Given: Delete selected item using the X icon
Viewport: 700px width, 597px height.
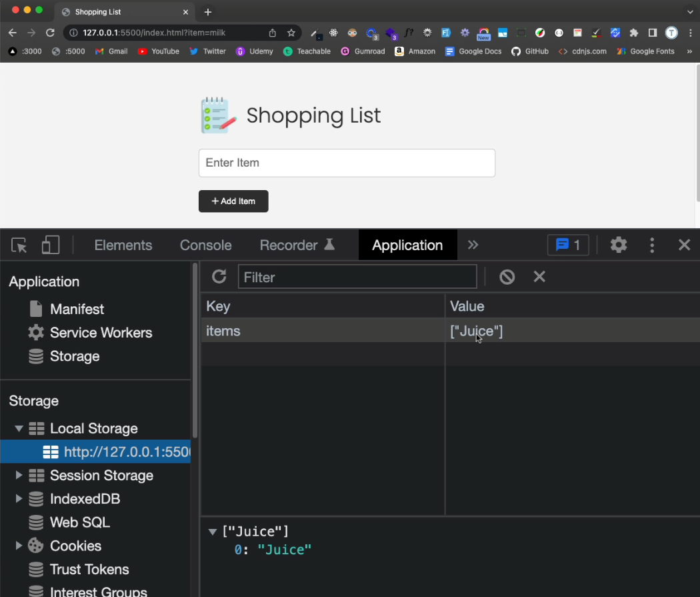Looking at the screenshot, I should click(x=539, y=276).
